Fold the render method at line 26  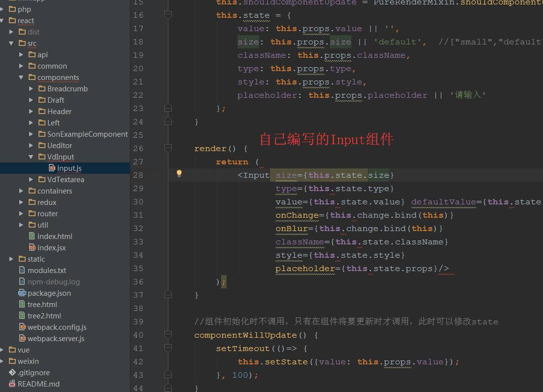pyautogui.click(x=168, y=148)
